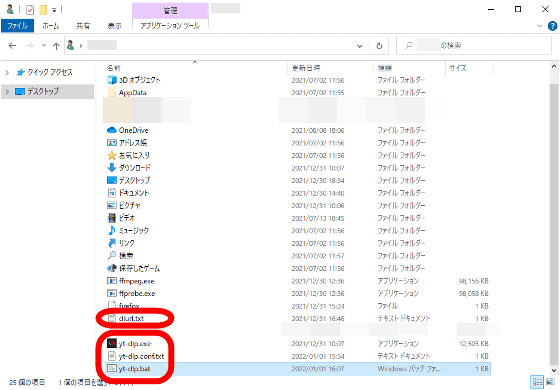Click 25 個の項目 in status bar
The image size is (560, 390).
tap(27, 382)
